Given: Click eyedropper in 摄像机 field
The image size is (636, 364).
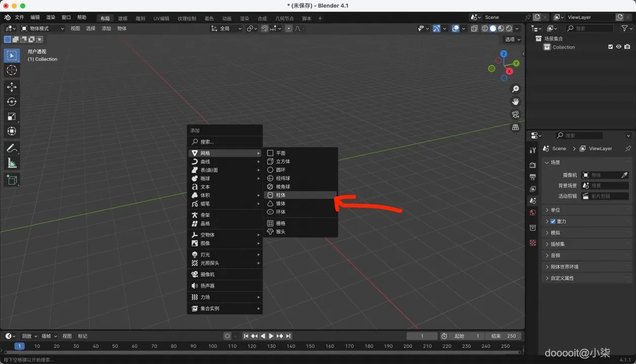Looking at the screenshot, I should pos(624,175).
